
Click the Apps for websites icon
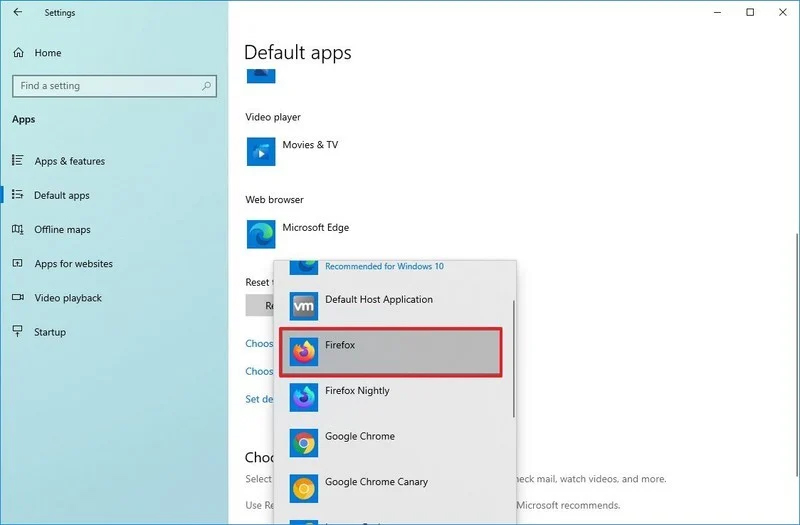point(17,263)
